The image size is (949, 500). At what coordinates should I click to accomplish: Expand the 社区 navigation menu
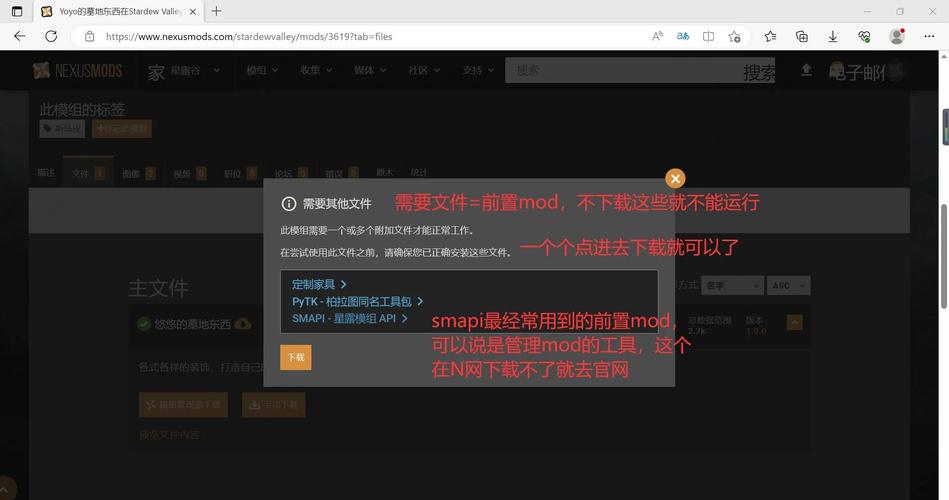pyautogui.click(x=424, y=71)
